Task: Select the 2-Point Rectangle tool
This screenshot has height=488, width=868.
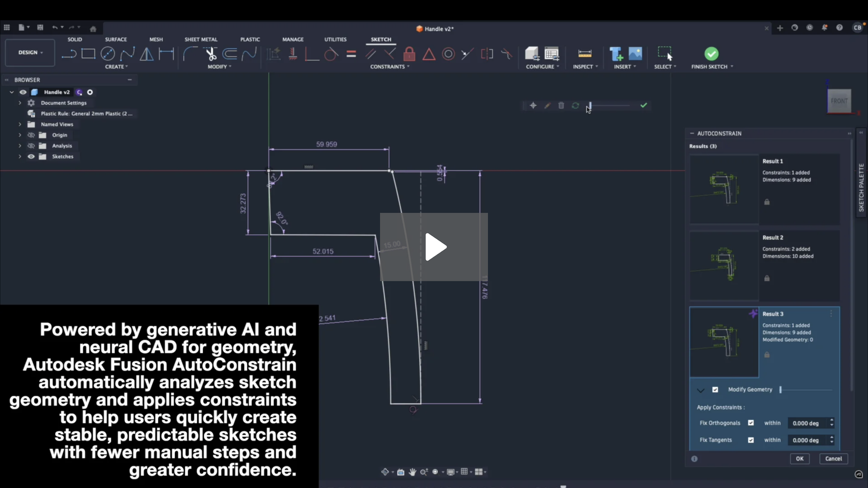Action: click(x=88, y=54)
